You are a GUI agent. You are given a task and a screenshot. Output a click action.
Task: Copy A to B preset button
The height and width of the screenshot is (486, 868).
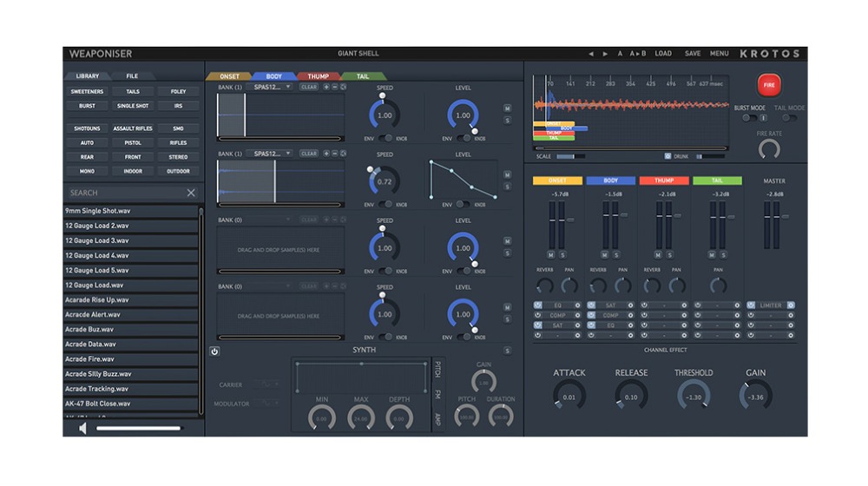[638, 54]
